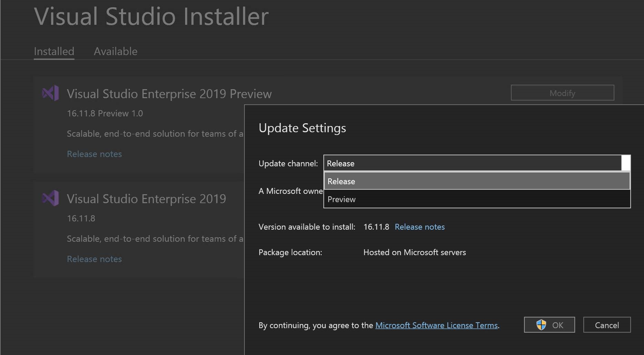Click the Visual Studio Enterprise 2019 Preview purple logo
Screen dimensions: 644x355
[x=50, y=93]
